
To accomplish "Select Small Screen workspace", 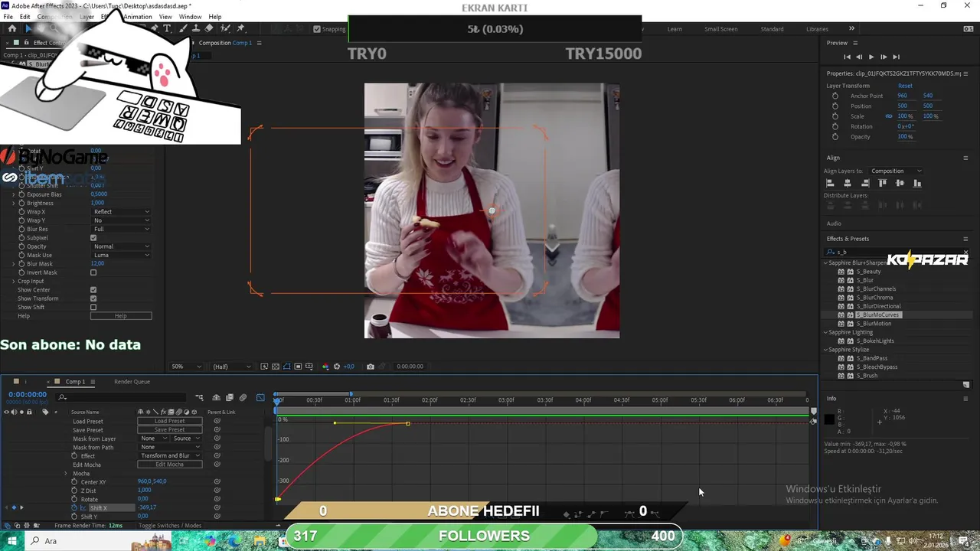I will click(x=721, y=29).
